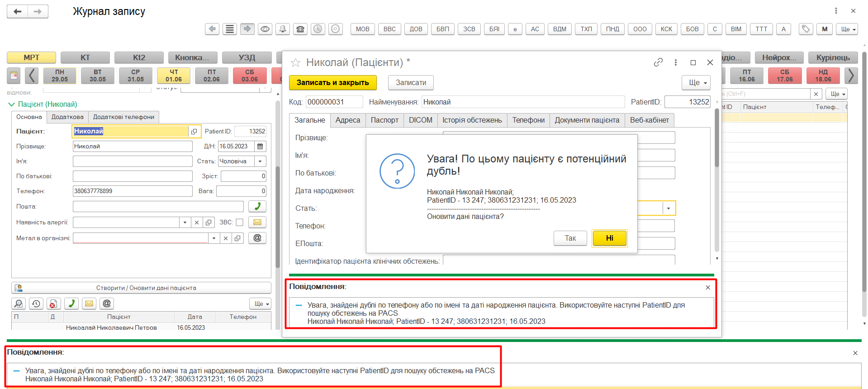This screenshot has height=389, width=868.
Task: Click the Ні button in dialog
Action: (x=609, y=238)
